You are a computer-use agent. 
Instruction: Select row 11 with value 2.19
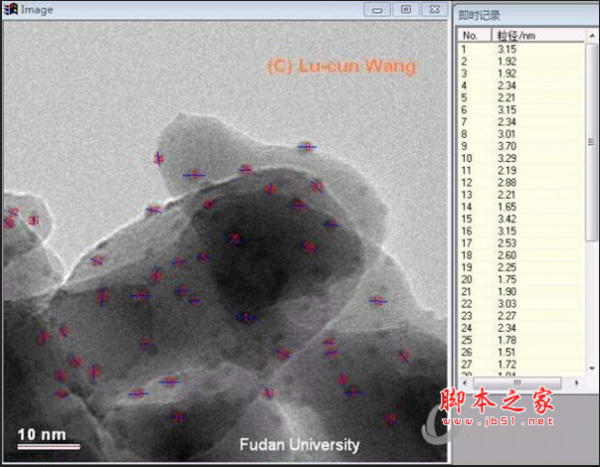521,171
